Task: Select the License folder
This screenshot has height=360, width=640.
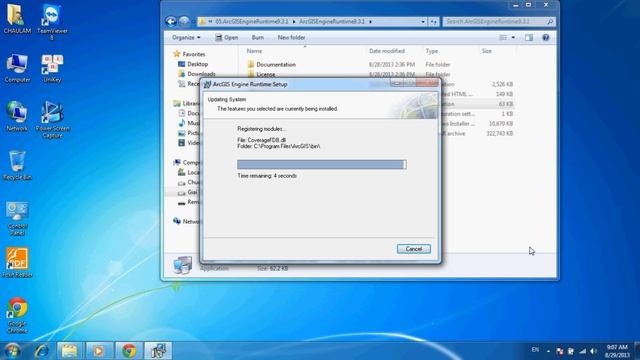Action: (x=261, y=74)
